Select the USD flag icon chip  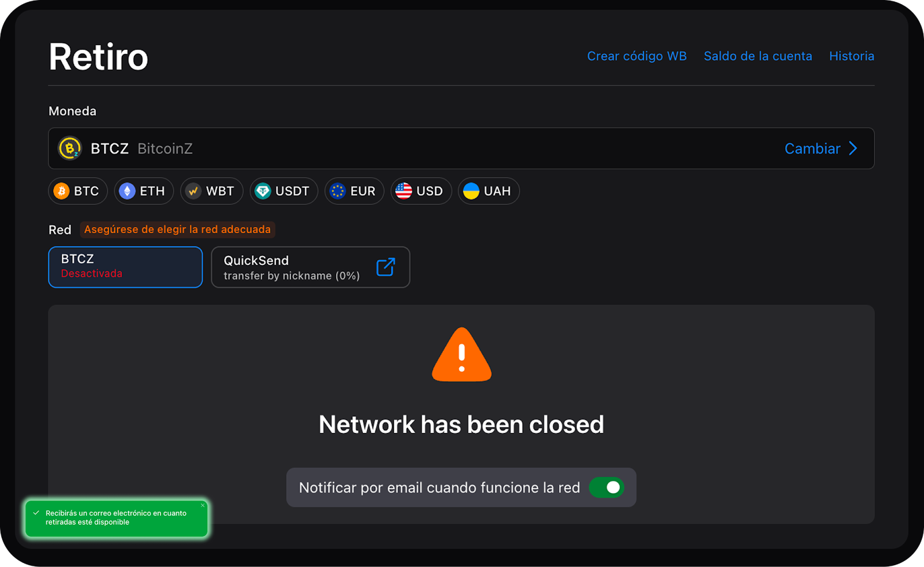coord(421,191)
